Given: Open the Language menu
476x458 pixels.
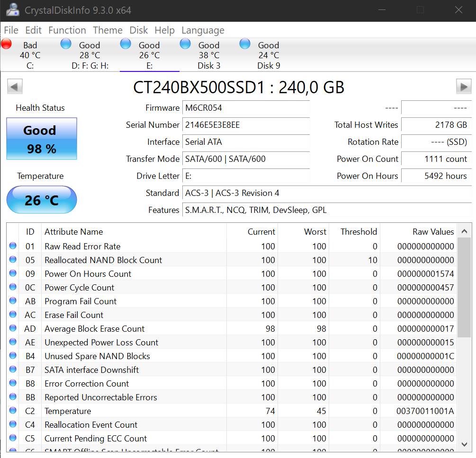Looking at the screenshot, I should click(203, 30).
